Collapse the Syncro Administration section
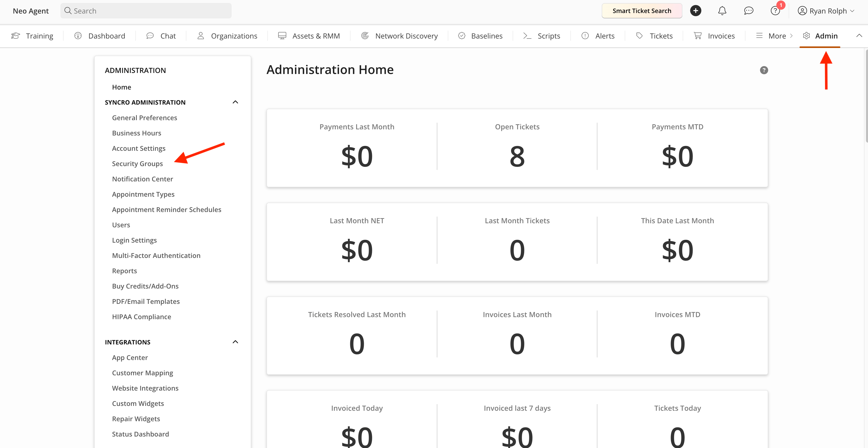The image size is (868, 448). pos(235,102)
